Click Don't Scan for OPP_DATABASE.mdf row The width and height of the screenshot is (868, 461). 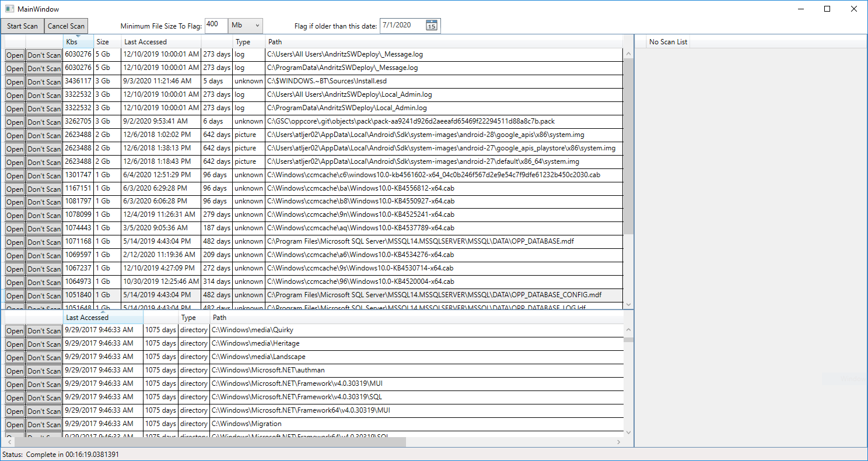click(x=44, y=242)
